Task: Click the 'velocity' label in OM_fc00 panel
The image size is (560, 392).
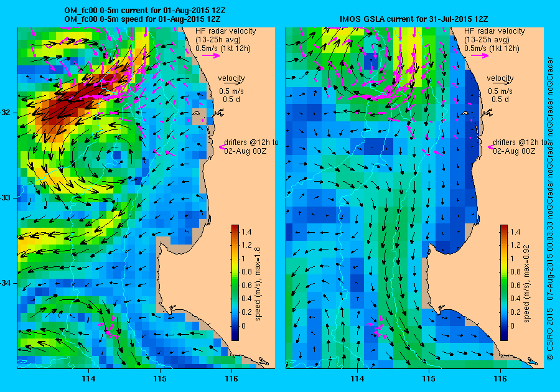Action: pos(231,78)
